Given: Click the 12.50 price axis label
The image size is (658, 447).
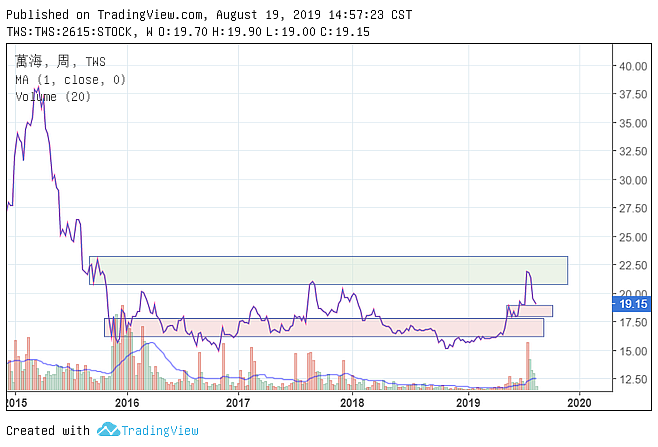Looking at the screenshot, I should click(x=633, y=379).
